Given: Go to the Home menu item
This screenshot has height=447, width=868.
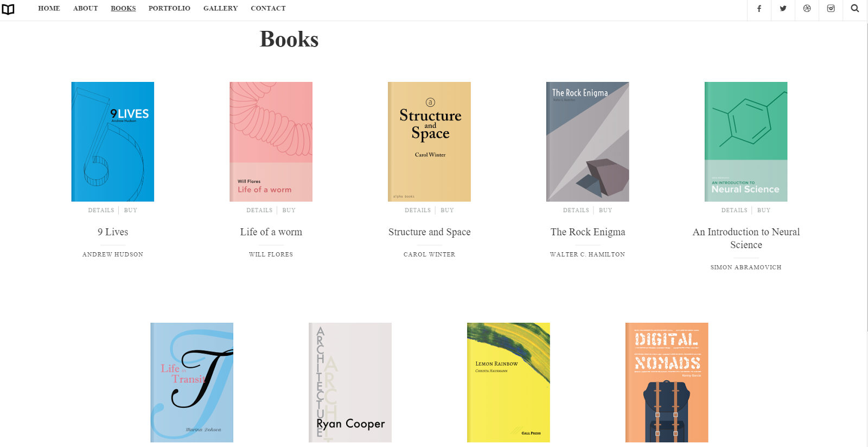Looking at the screenshot, I should [x=49, y=9].
